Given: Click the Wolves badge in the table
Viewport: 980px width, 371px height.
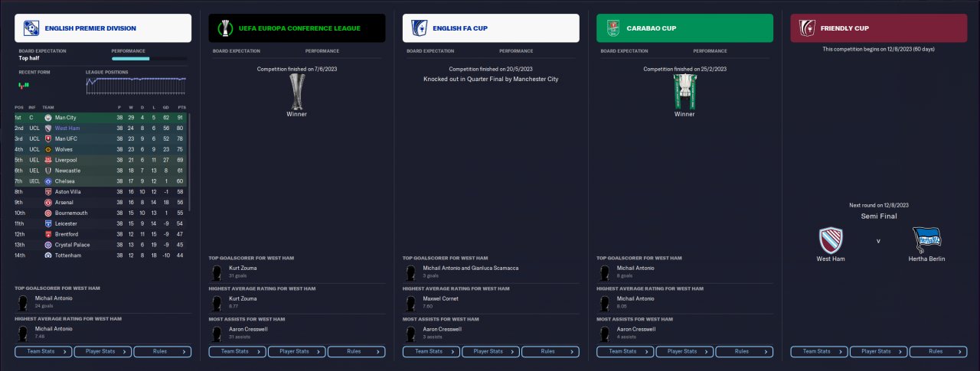Looking at the screenshot, I should 48,150.
